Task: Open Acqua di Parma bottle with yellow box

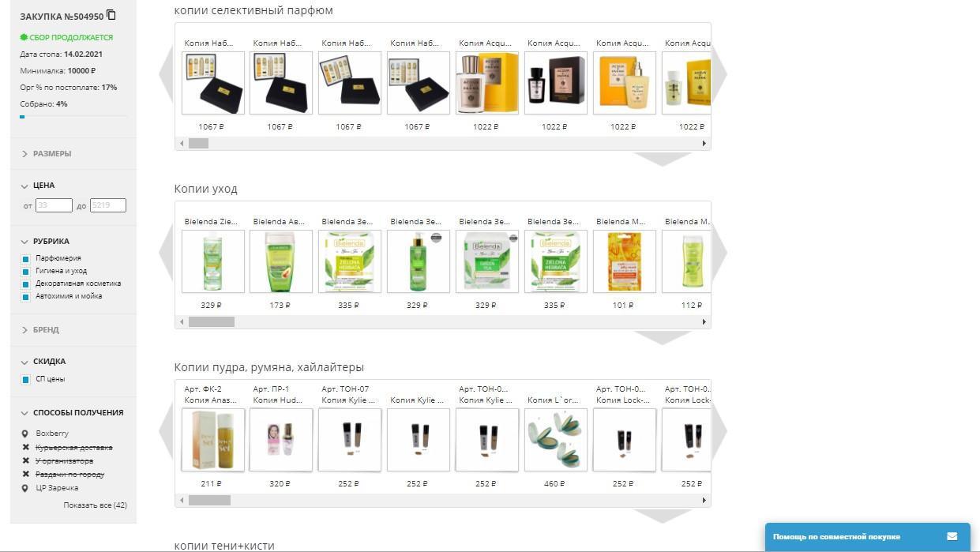Action: (x=487, y=83)
